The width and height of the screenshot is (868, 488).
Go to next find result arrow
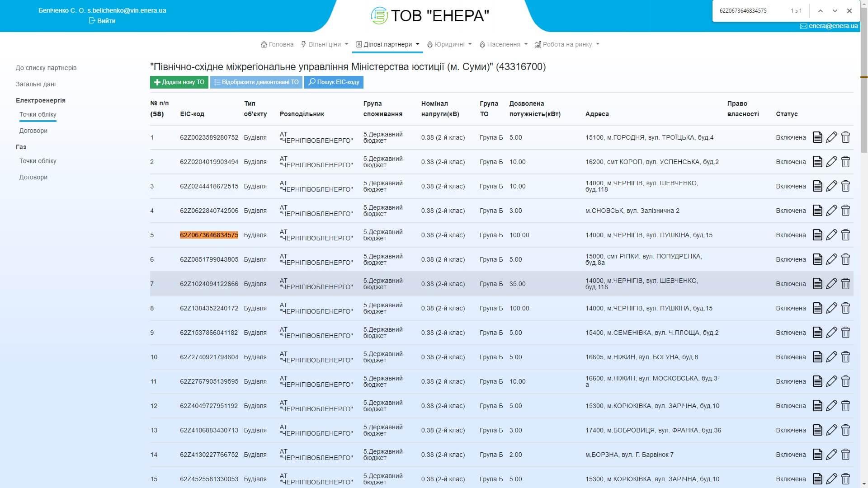[835, 11]
